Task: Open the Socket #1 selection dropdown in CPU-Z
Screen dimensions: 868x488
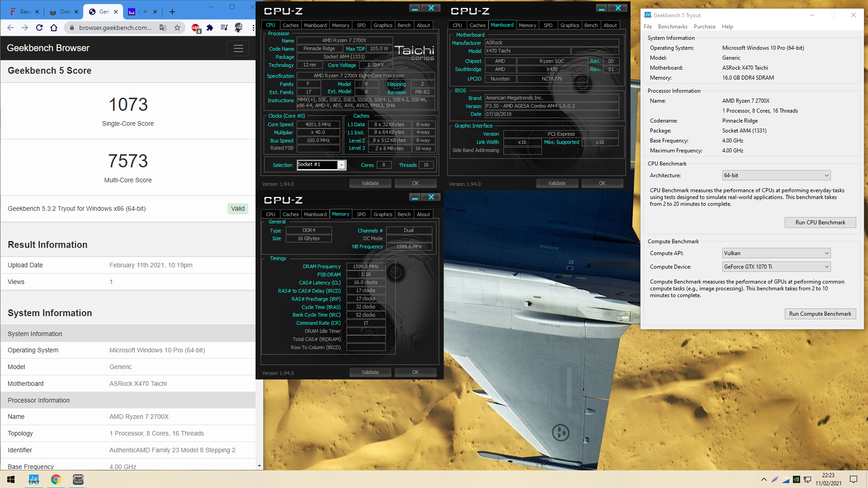Action: click(x=321, y=165)
